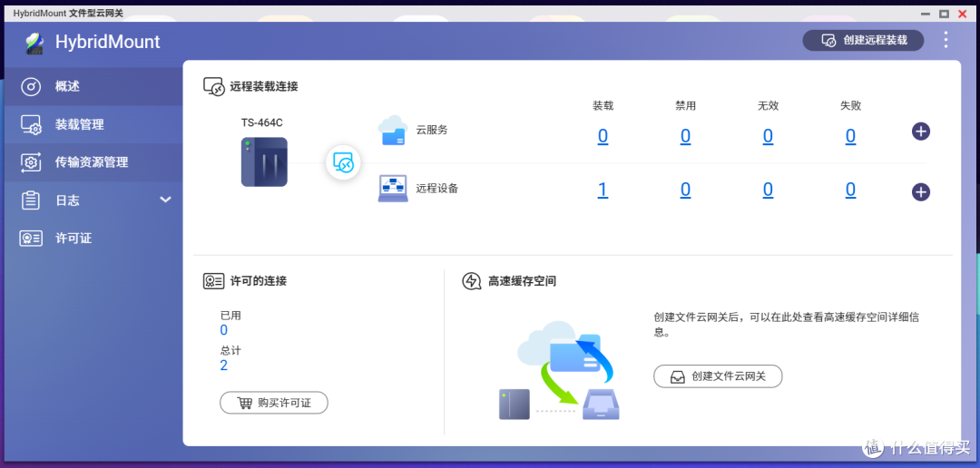Click the round connection link icon beside the NAS

click(343, 163)
